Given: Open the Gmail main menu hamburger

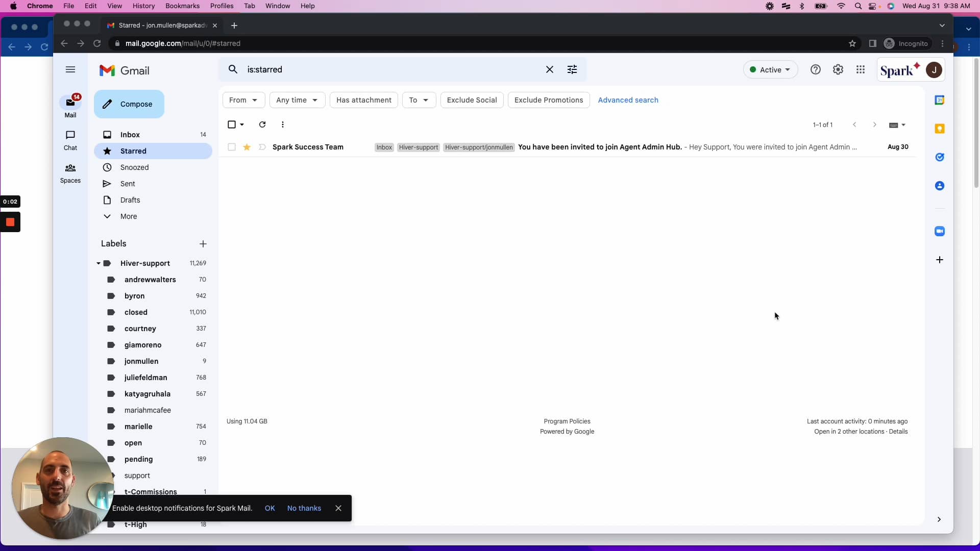Looking at the screenshot, I should point(70,70).
